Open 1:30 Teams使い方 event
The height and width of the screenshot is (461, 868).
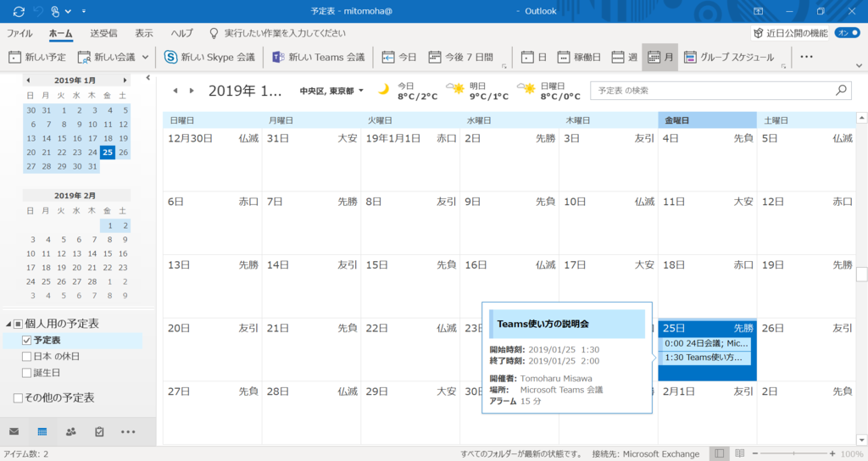click(706, 358)
